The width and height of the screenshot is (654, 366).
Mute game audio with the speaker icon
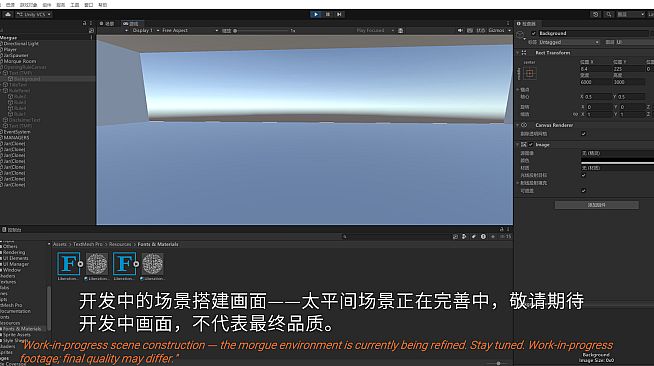tap(460, 30)
